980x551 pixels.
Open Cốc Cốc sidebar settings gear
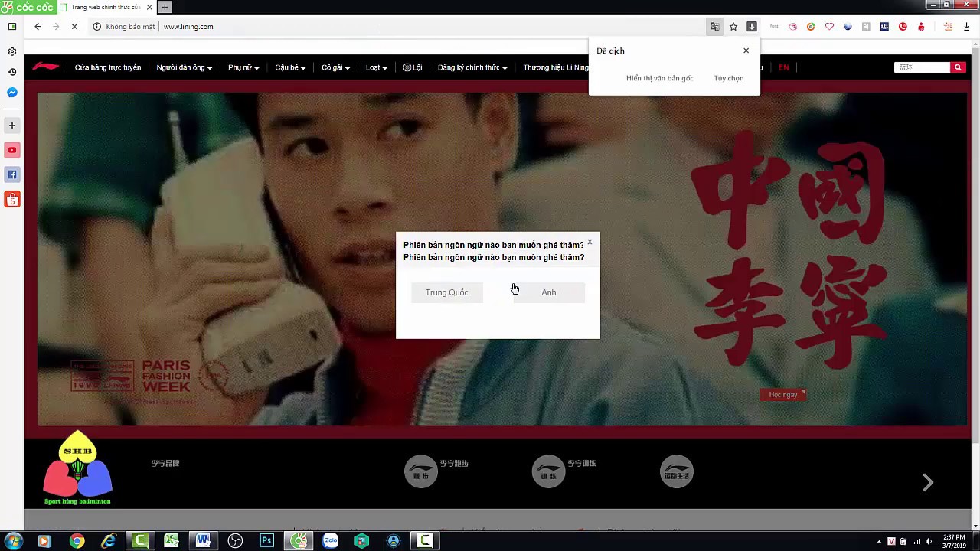[12, 51]
